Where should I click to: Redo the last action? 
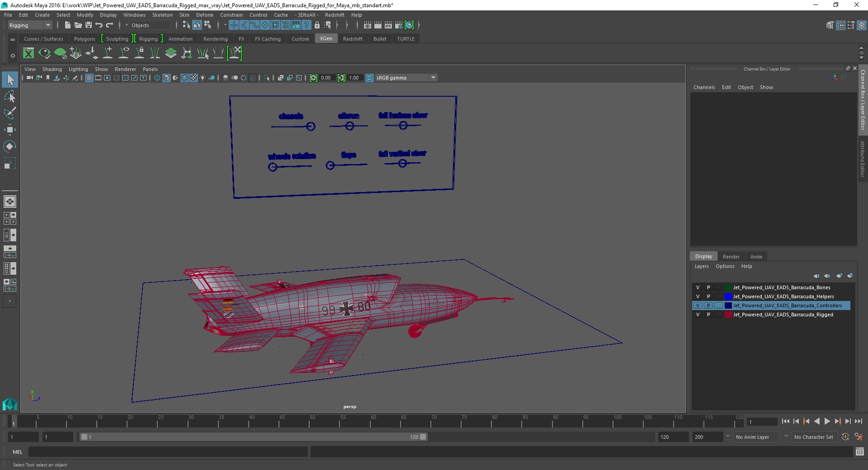pos(109,25)
